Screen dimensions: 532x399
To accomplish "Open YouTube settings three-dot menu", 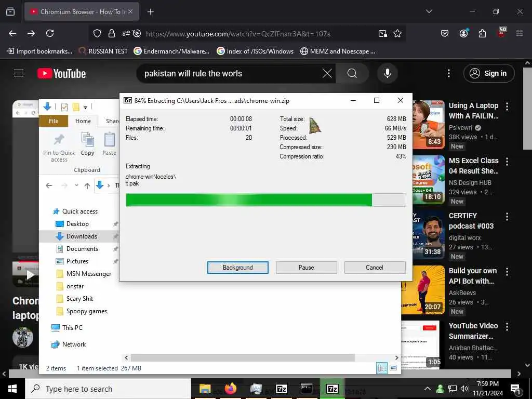I will click(x=448, y=73).
